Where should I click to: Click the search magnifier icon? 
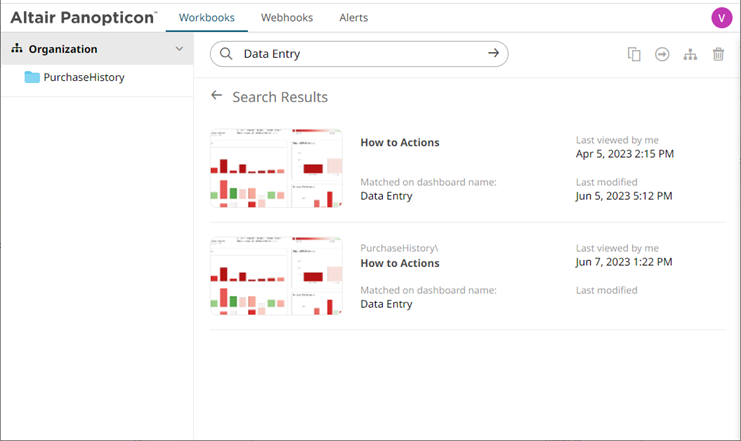pyautogui.click(x=226, y=54)
